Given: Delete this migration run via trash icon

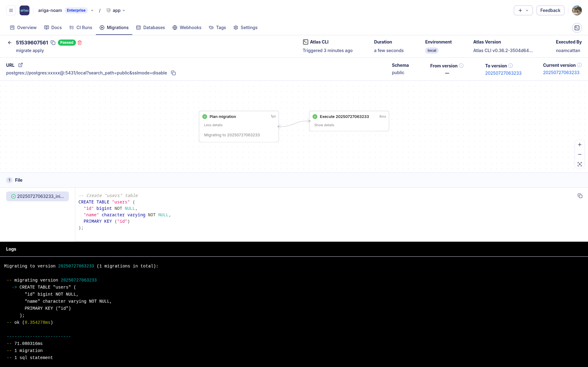Looking at the screenshot, I should click(x=80, y=43).
